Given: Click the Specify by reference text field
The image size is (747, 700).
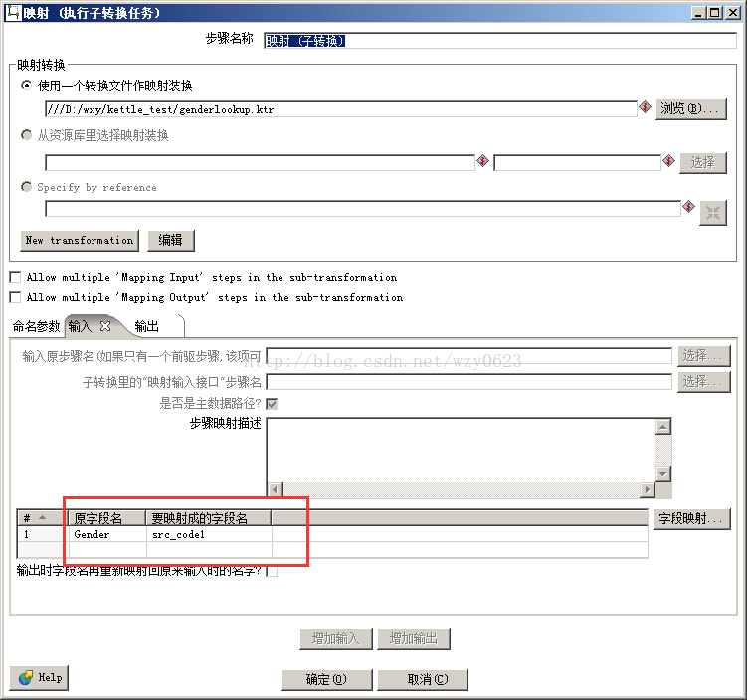Looking at the screenshot, I should [x=363, y=209].
